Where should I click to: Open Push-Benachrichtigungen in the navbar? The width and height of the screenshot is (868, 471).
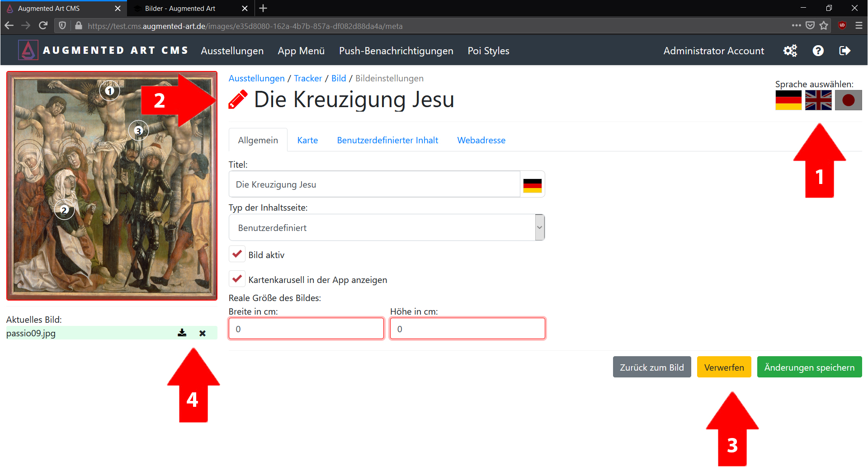point(396,51)
